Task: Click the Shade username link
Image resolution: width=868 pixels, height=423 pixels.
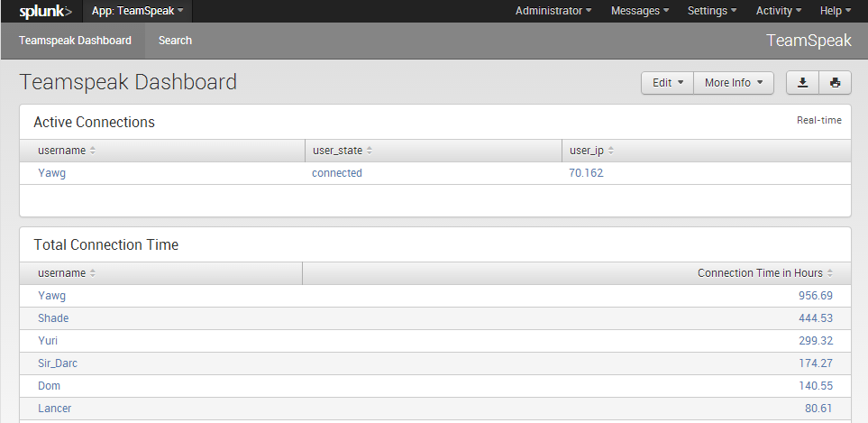Action: tap(53, 318)
